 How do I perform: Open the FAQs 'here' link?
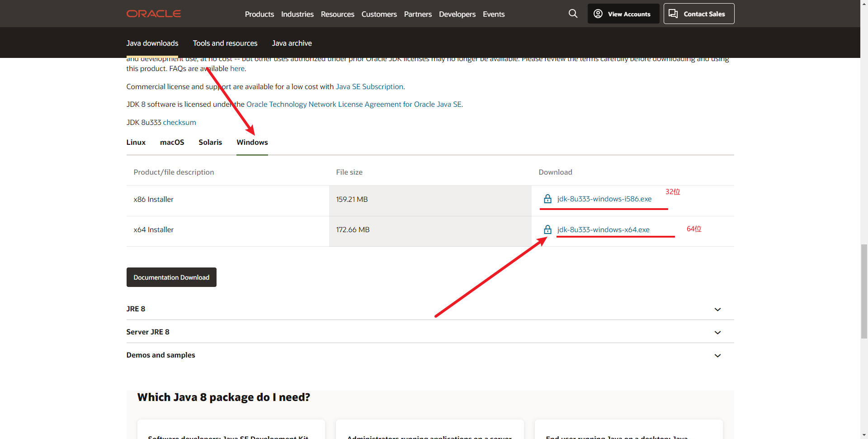pyautogui.click(x=237, y=68)
